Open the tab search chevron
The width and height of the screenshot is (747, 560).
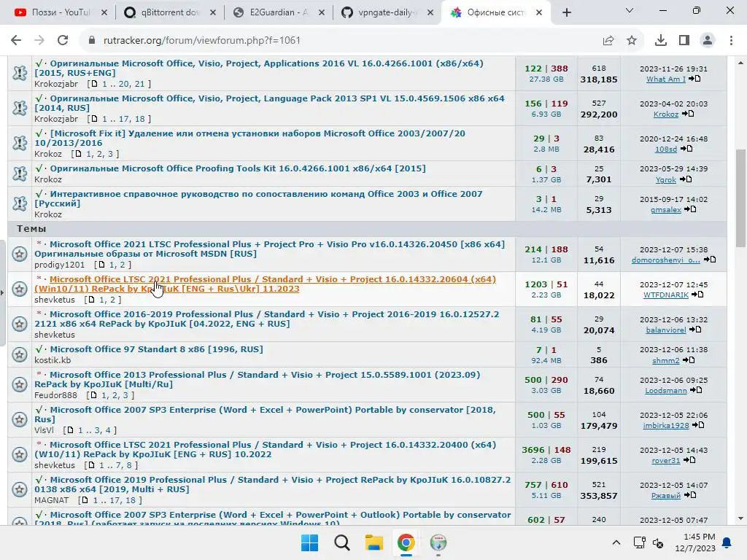[x=630, y=10]
